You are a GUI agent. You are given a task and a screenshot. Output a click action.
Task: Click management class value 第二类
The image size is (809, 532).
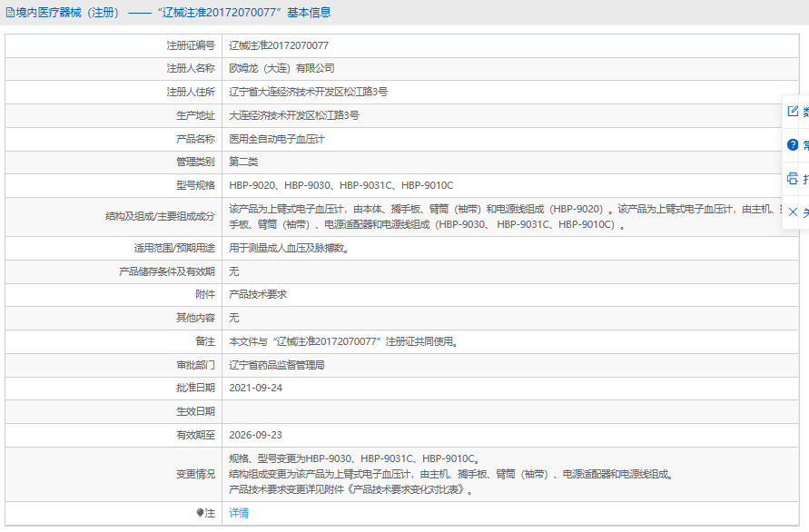[x=243, y=162]
